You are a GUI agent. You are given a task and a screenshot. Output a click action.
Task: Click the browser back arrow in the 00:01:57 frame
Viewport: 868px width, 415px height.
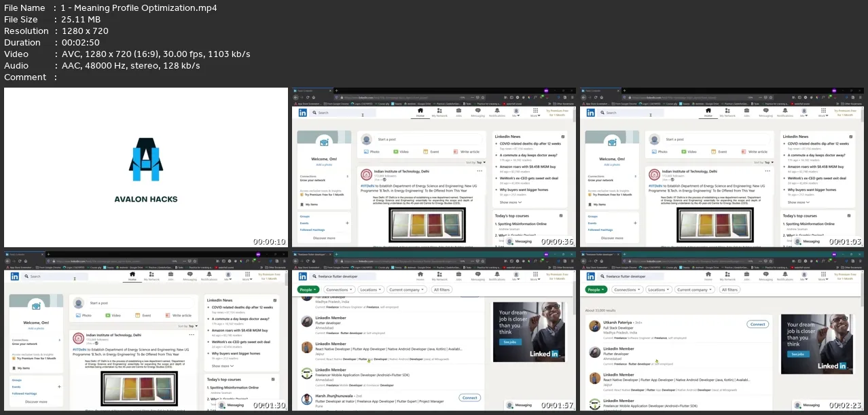(297, 261)
